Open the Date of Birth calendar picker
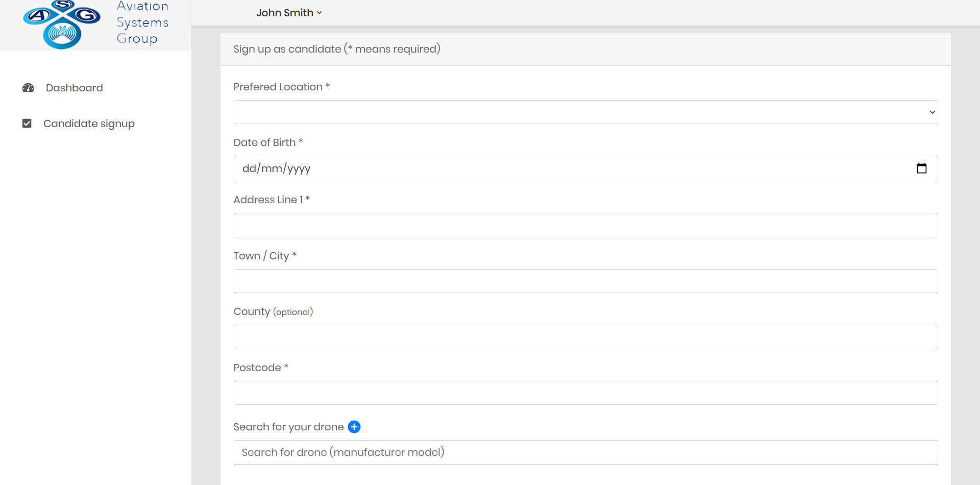Image resolution: width=980 pixels, height=485 pixels. click(x=921, y=168)
